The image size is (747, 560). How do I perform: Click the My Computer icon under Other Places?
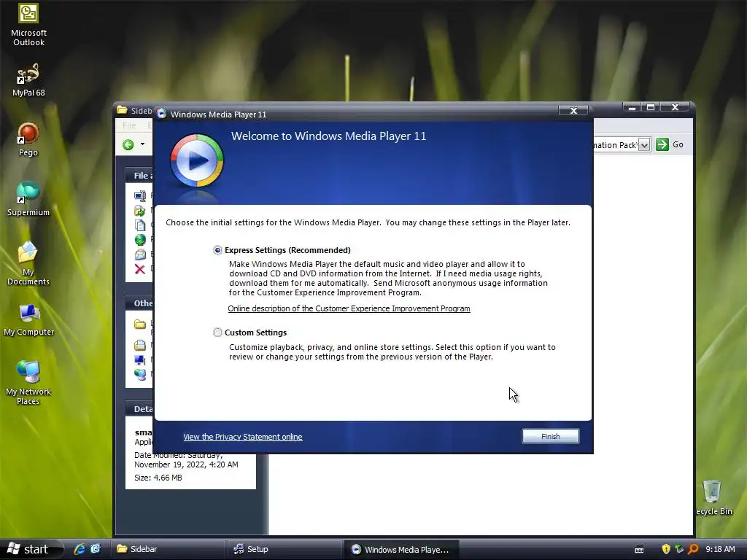(x=140, y=359)
